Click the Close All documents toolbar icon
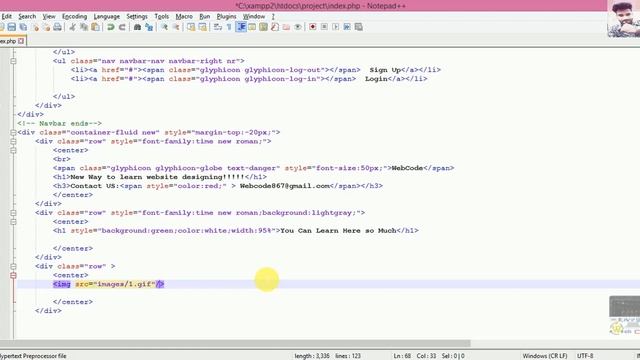640x360 pixels. click(47, 27)
